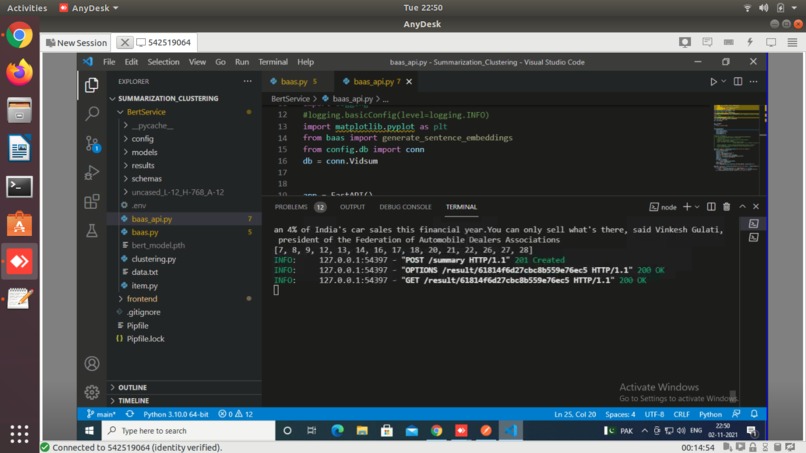Open the Manage gear in activity bar
The image size is (806, 453).
(92, 392)
